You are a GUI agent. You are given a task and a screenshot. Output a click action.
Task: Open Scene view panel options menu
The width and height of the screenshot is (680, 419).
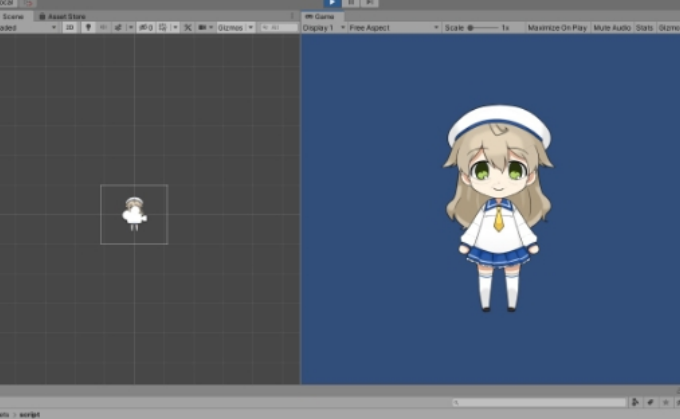click(292, 16)
